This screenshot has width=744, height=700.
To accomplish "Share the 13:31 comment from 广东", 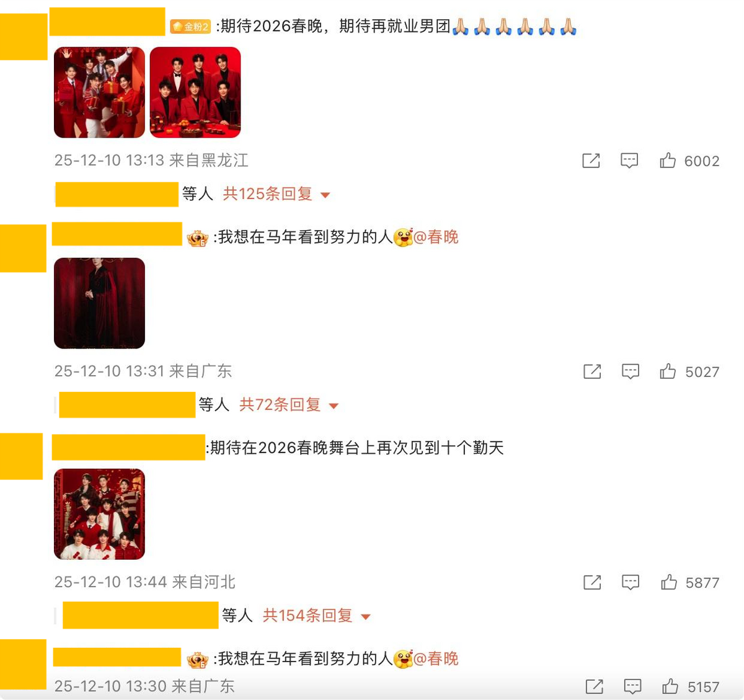I will [x=592, y=371].
